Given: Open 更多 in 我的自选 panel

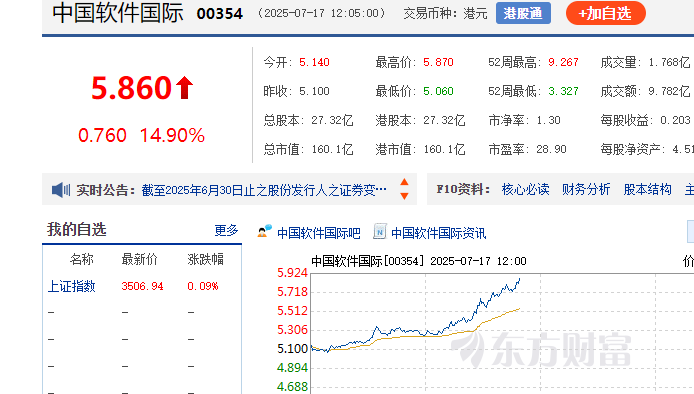Looking at the screenshot, I should [226, 230].
